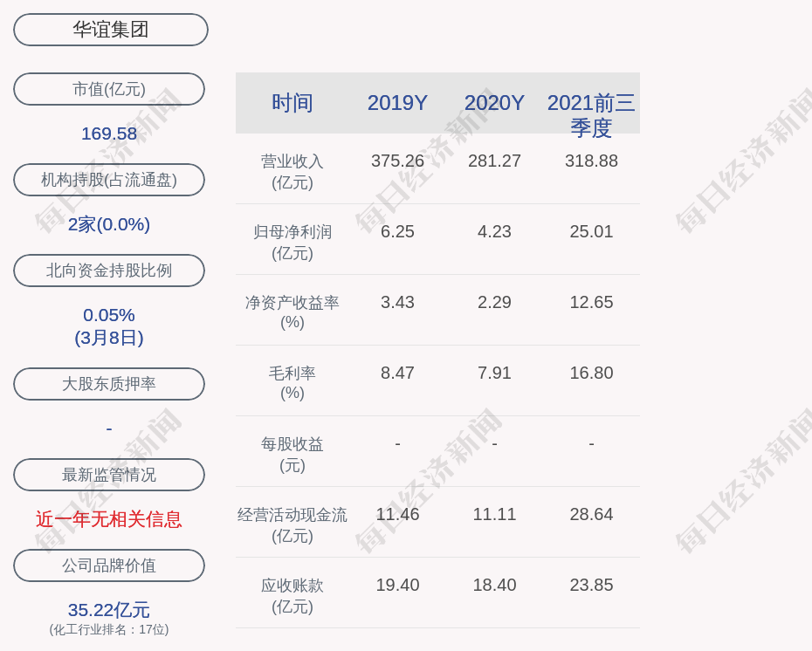Select the 最新监管情况 label pill

(109, 475)
